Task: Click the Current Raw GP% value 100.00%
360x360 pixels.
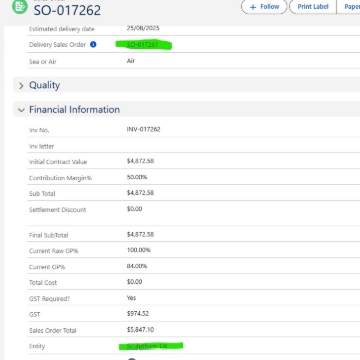Action: click(x=139, y=250)
